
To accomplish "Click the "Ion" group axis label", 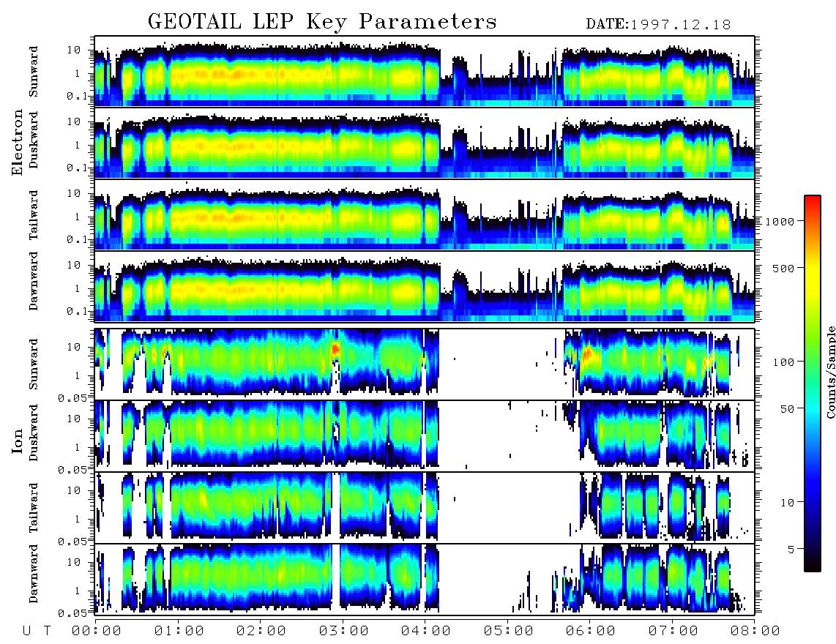I will coord(18,441).
